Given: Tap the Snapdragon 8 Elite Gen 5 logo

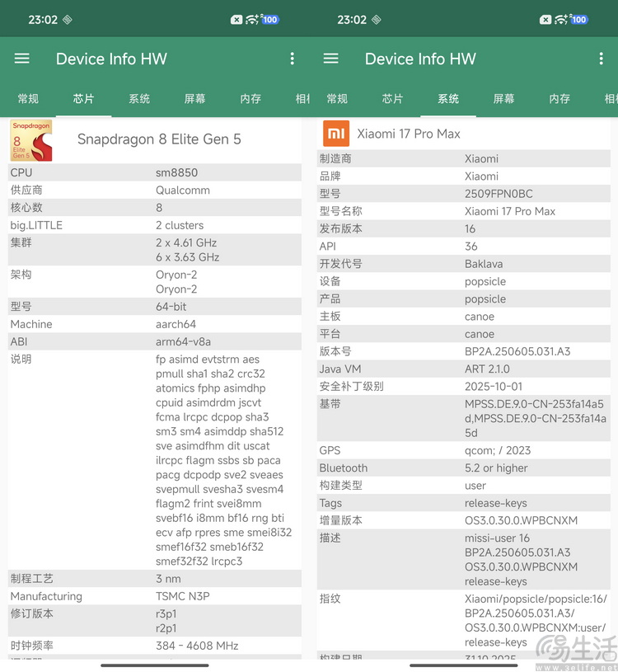Looking at the screenshot, I should [x=30, y=140].
